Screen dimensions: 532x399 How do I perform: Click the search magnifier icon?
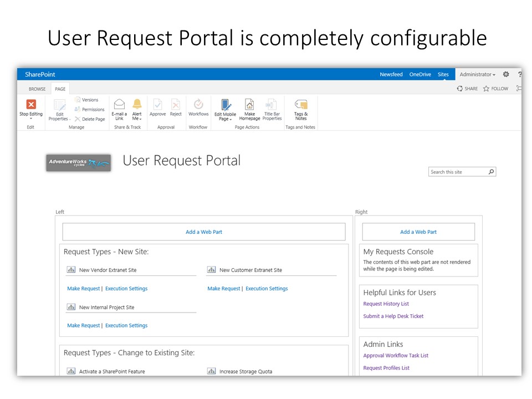[491, 172]
